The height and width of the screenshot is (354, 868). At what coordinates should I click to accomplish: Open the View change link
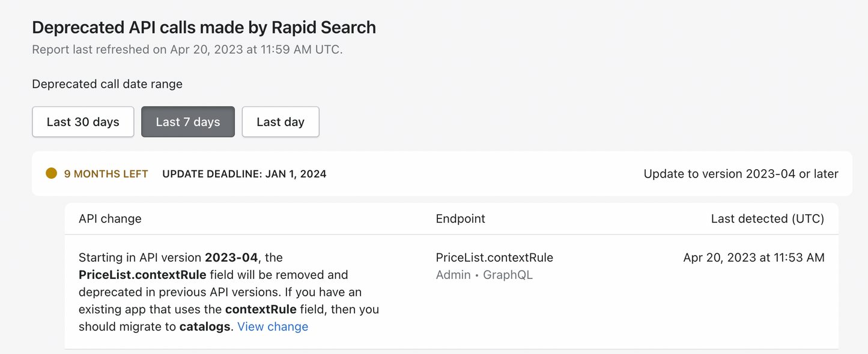[x=273, y=326]
